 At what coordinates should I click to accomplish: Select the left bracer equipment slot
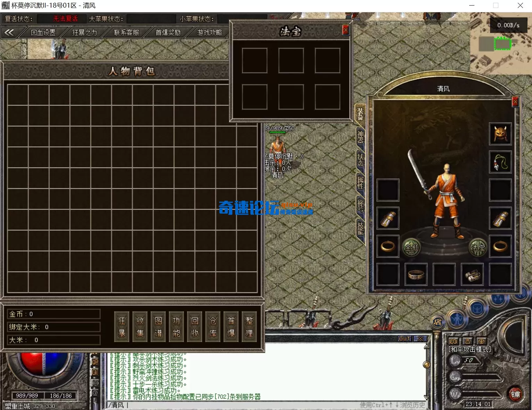click(388, 218)
